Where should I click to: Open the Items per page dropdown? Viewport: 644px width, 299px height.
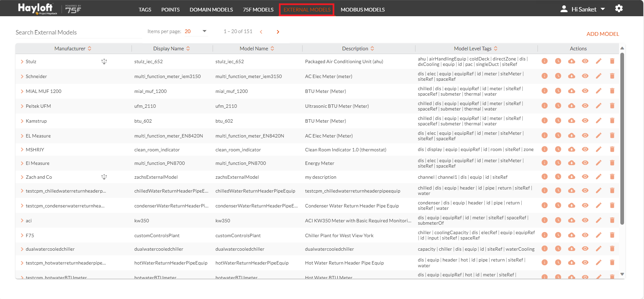click(x=196, y=31)
